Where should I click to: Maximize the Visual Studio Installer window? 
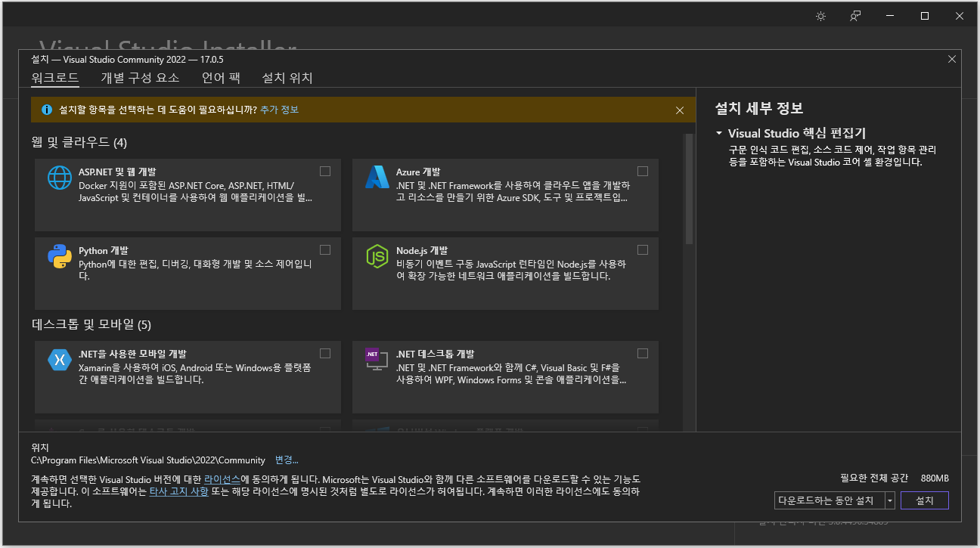[x=925, y=16]
